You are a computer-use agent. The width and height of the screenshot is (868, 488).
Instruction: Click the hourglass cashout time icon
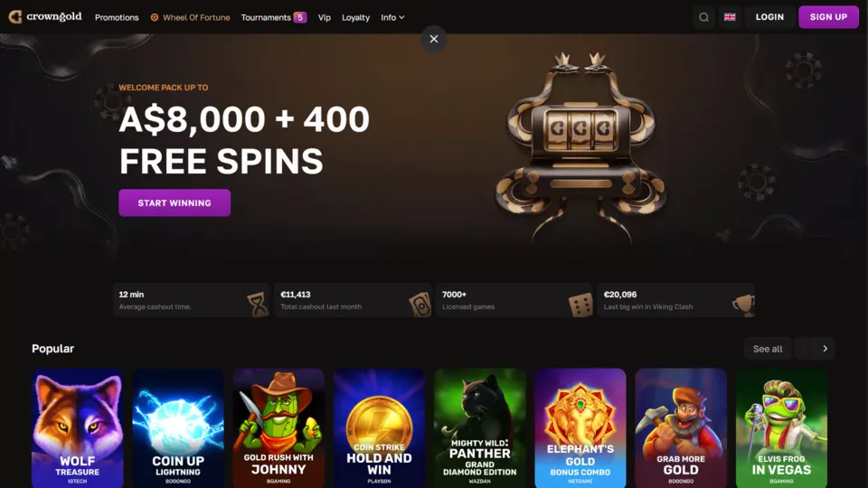click(x=258, y=304)
